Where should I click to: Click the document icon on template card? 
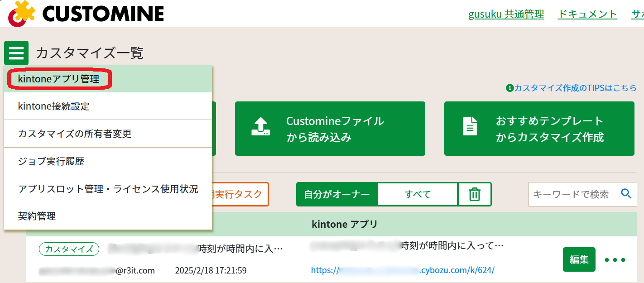tap(470, 126)
